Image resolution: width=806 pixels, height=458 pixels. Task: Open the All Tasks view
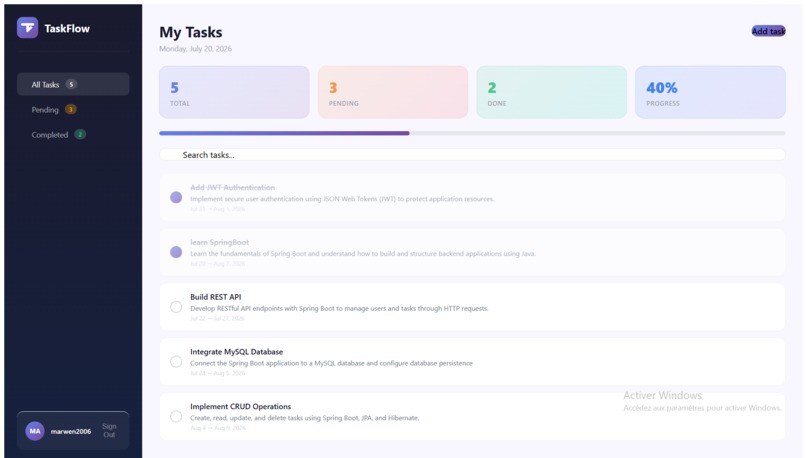click(x=73, y=84)
